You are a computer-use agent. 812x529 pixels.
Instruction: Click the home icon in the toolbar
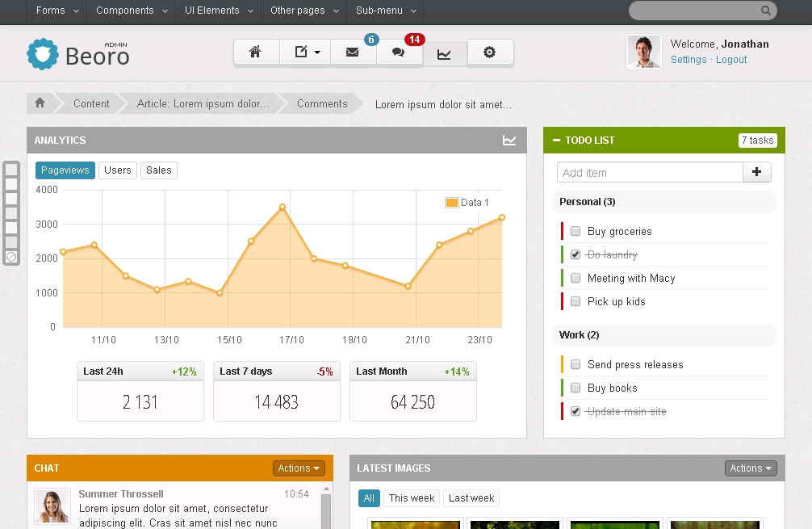coord(256,52)
